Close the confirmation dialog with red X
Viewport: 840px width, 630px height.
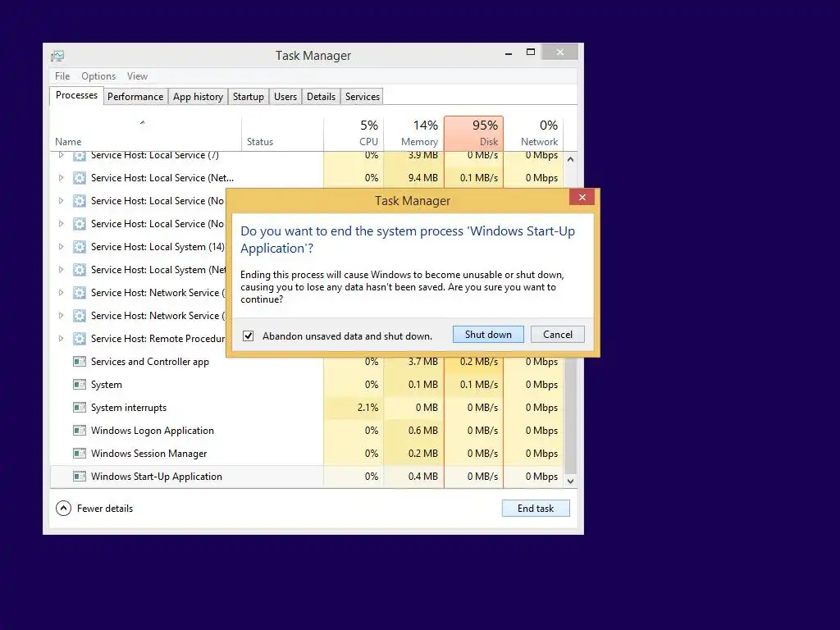(582, 197)
